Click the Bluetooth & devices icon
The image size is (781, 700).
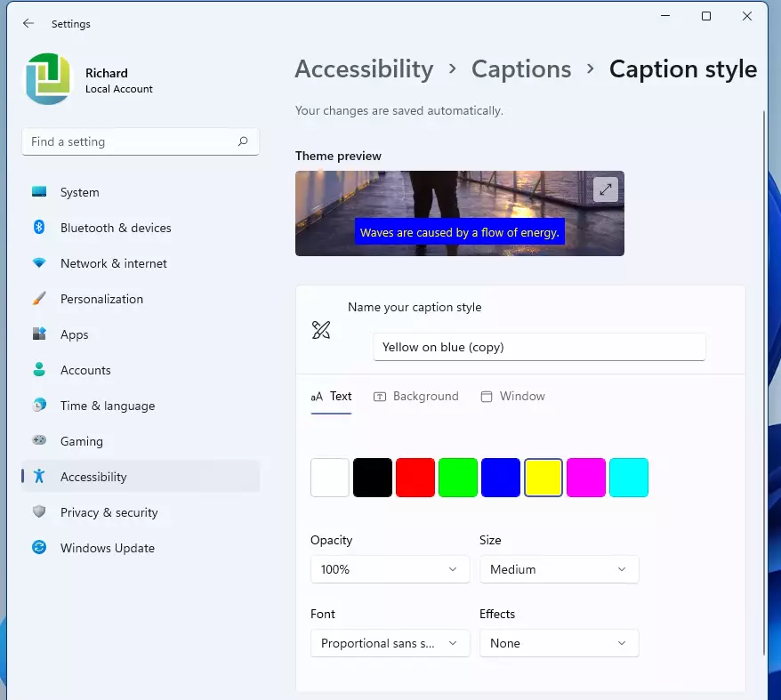[x=39, y=228]
